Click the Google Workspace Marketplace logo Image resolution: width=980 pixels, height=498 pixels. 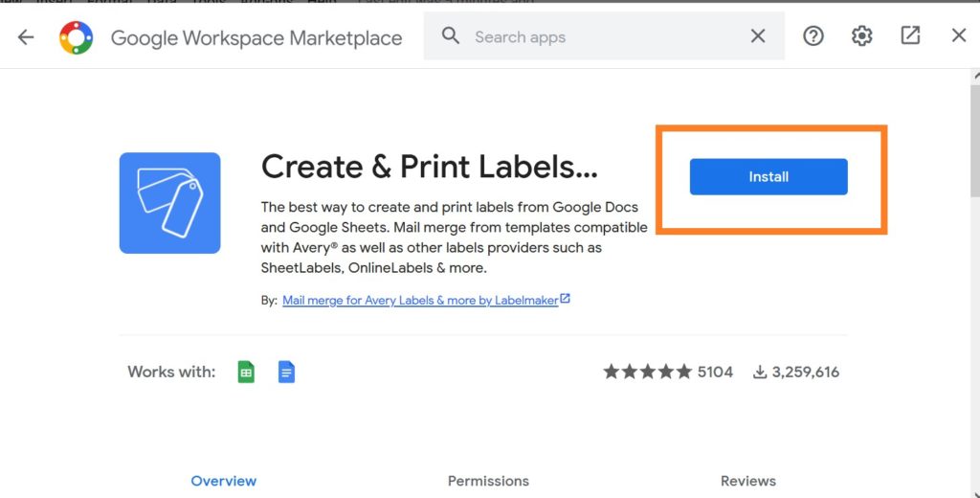click(77, 37)
